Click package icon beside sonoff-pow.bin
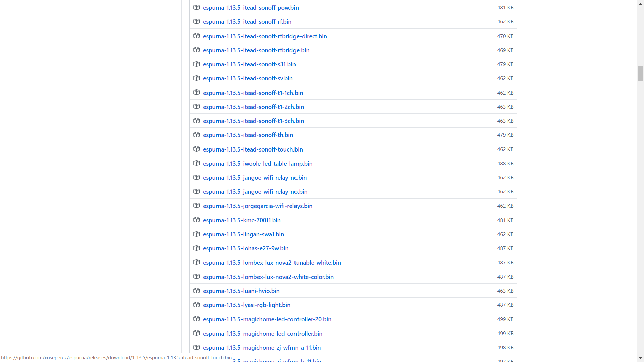 [x=197, y=7]
